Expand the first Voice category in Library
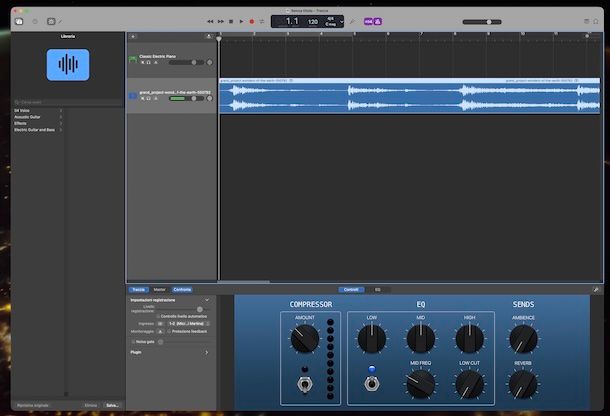 (x=38, y=111)
